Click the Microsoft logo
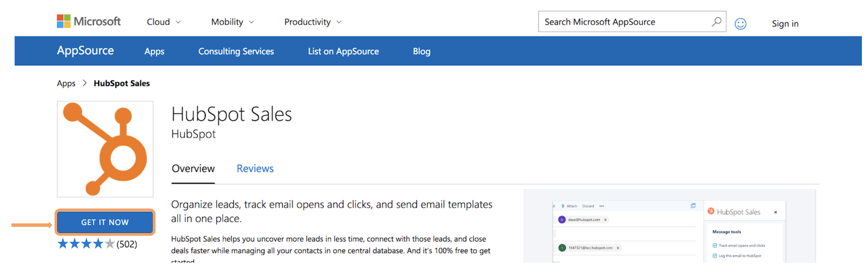Screen dimensions: 868x274 coord(89,22)
